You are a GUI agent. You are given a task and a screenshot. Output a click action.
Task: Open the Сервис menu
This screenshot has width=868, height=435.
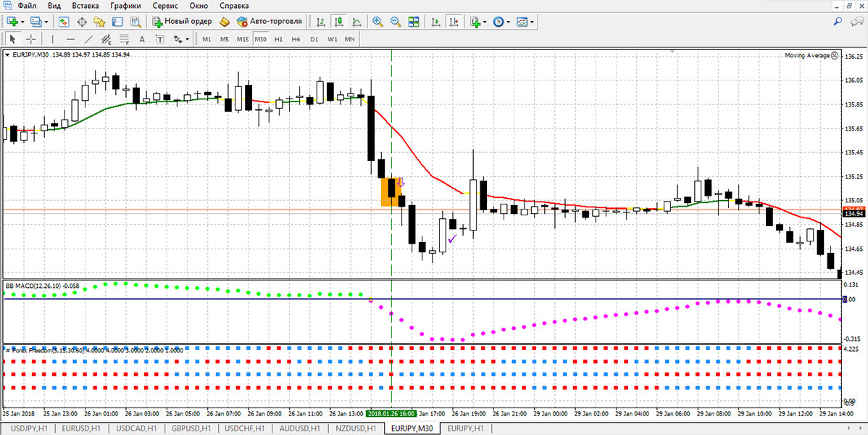pyautogui.click(x=167, y=6)
